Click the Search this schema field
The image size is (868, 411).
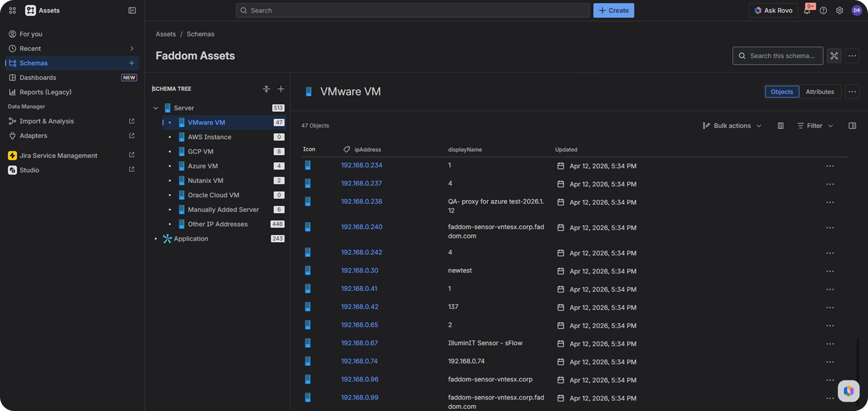(777, 56)
